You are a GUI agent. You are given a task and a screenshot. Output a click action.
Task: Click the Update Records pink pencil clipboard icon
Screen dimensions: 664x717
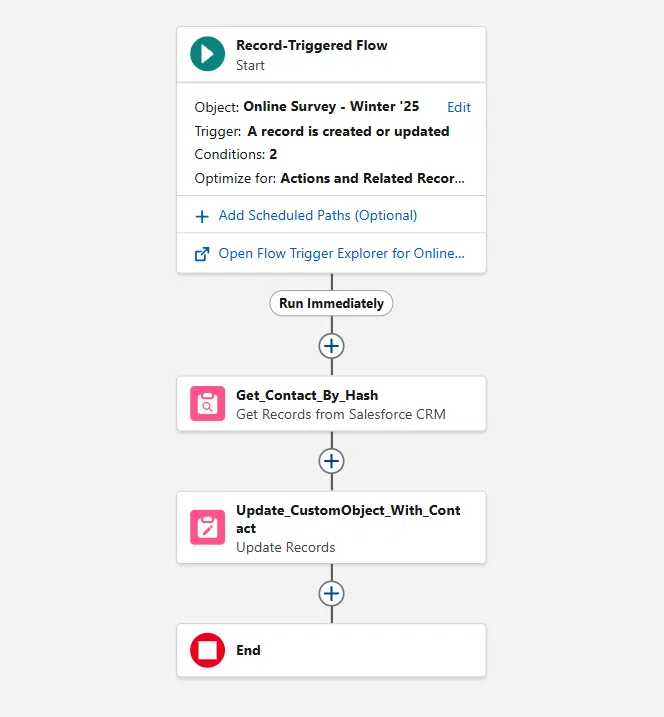(208, 527)
